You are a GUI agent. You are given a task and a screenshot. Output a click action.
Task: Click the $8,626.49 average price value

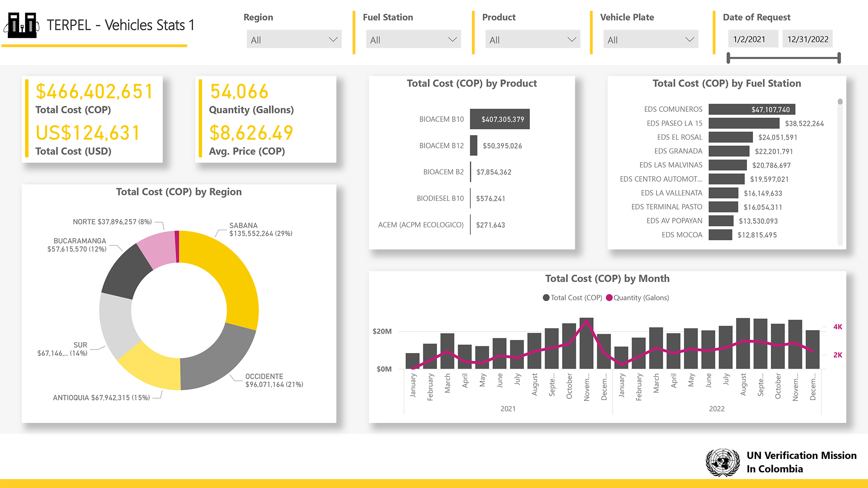point(251,133)
